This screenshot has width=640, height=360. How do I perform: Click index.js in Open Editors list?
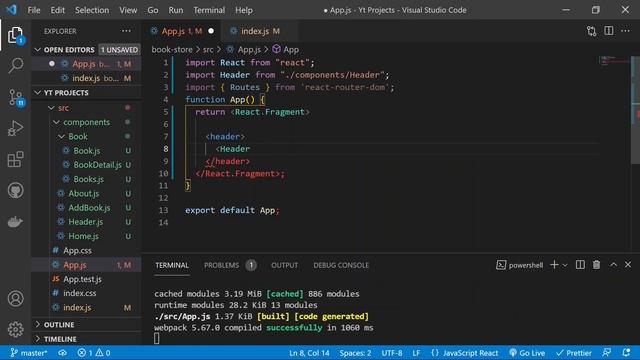pyautogui.click(x=87, y=78)
